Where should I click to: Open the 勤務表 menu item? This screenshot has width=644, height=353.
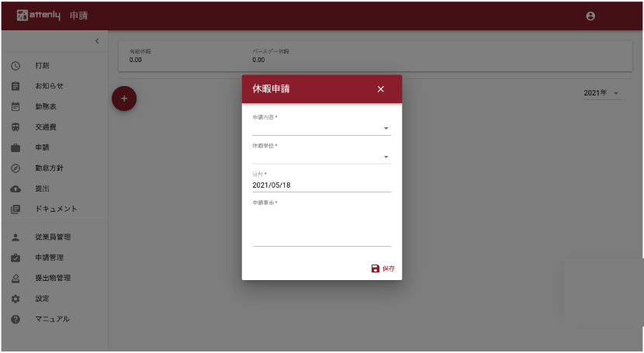coord(54,107)
